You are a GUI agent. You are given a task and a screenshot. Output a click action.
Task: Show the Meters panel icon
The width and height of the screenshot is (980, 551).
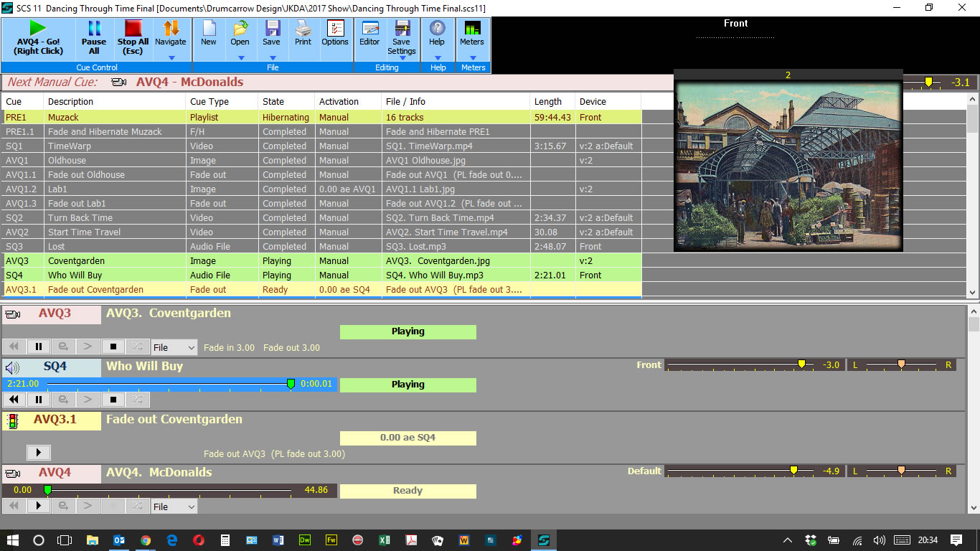472,33
